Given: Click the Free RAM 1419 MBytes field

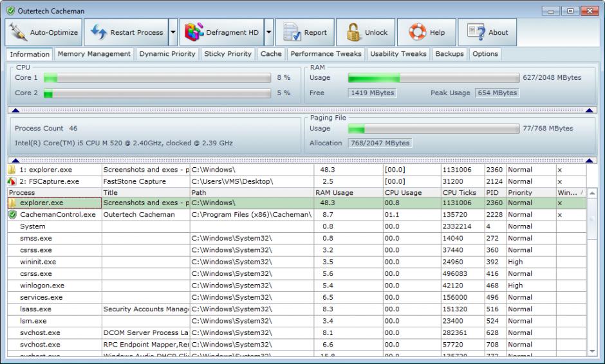Looking at the screenshot, I should click(373, 93).
